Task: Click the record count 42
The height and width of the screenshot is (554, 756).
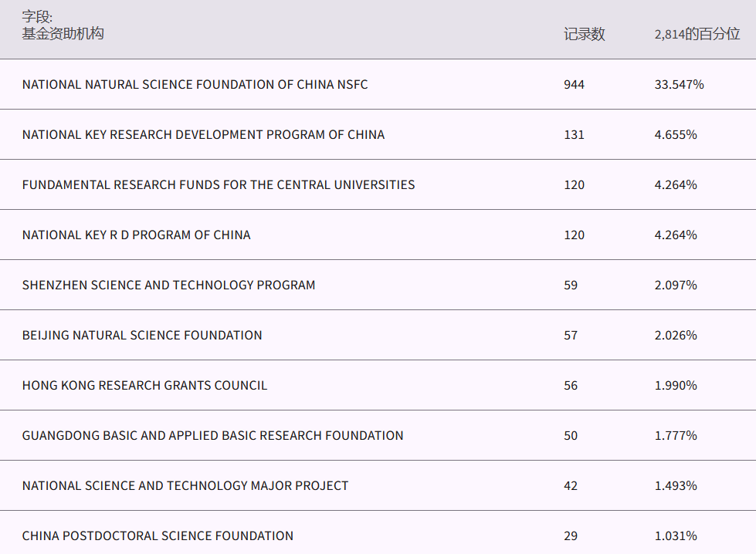Action: pyautogui.click(x=571, y=486)
